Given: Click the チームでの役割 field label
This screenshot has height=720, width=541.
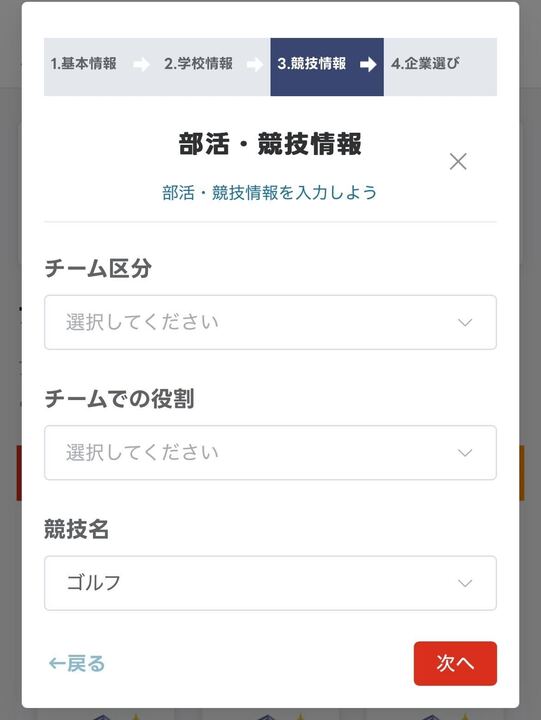Looking at the screenshot, I should click(x=119, y=399).
